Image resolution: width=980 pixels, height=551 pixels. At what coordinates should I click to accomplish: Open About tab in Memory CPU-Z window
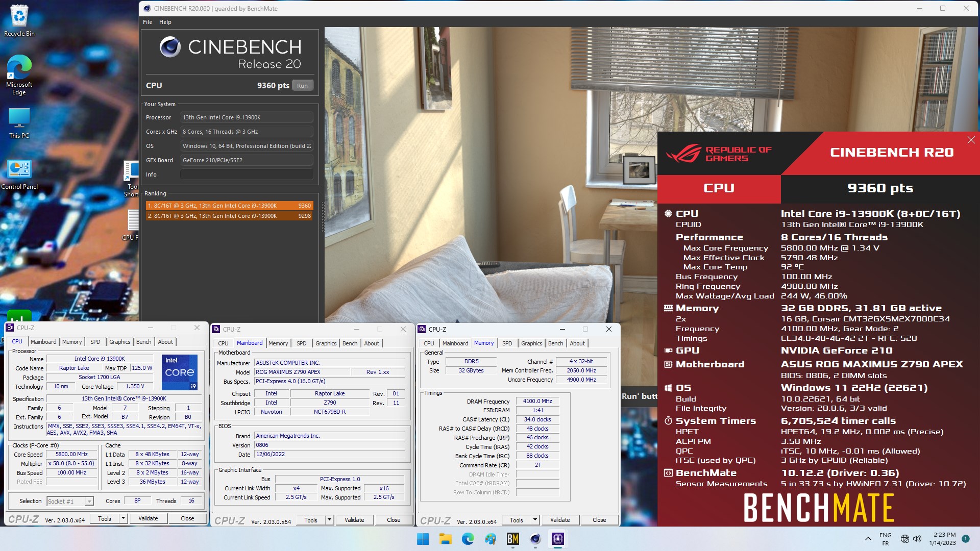pos(577,343)
